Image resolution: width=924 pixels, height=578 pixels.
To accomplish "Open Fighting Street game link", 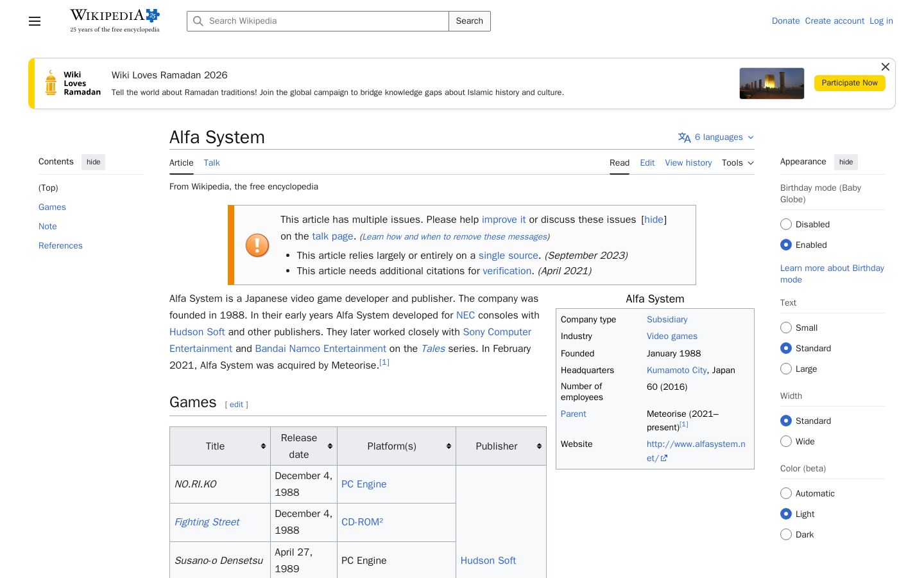I will (207, 522).
